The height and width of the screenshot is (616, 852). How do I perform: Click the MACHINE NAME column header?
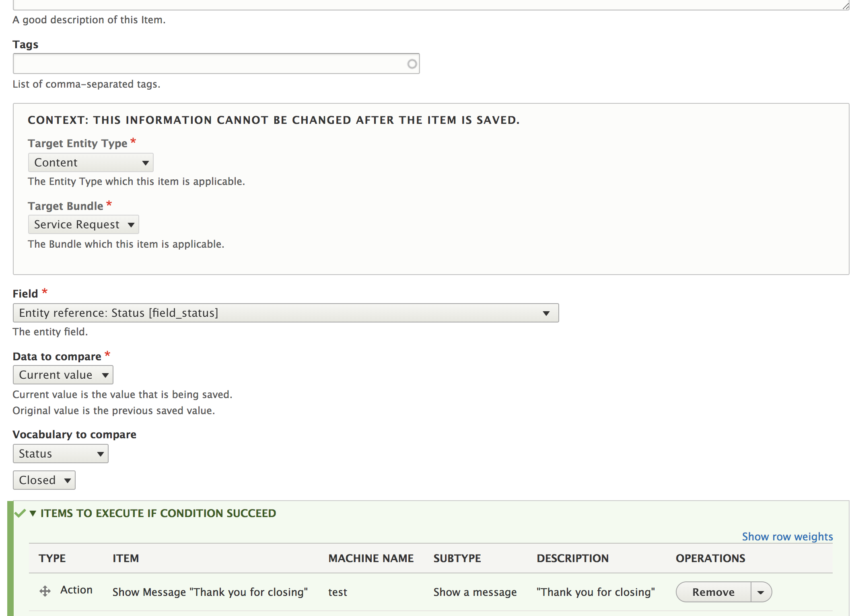click(x=371, y=558)
